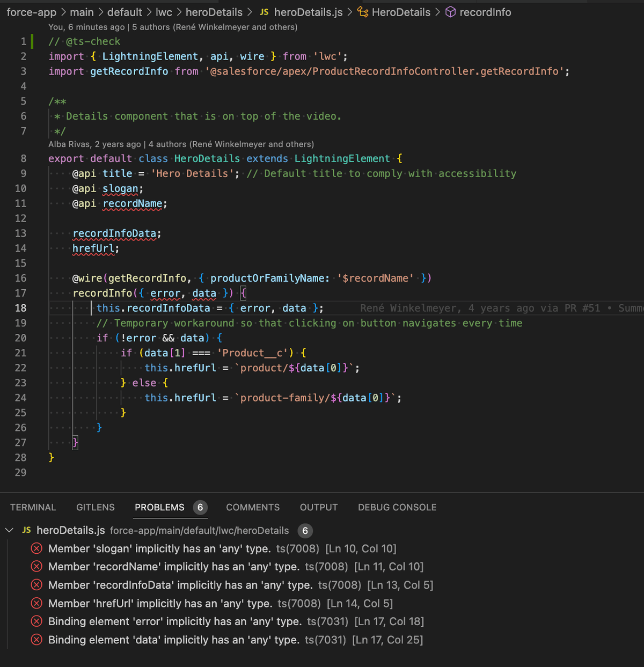Viewport: 644px width, 667px height.
Task: Click error icon for 'slogan' problem
Action: pos(36,548)
